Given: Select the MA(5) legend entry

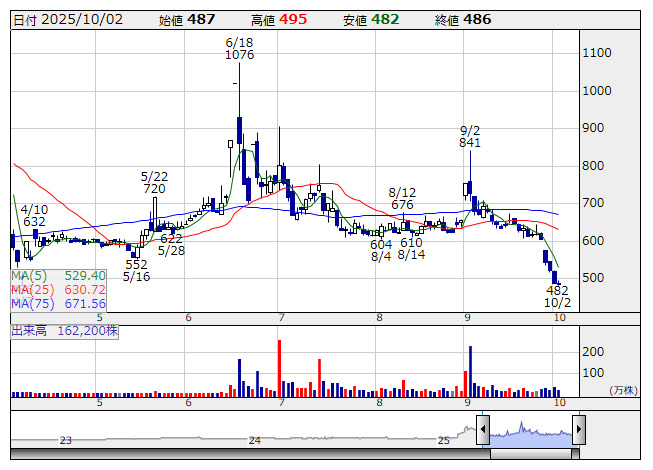Looking at the screenshot, I should coord(59,275).
